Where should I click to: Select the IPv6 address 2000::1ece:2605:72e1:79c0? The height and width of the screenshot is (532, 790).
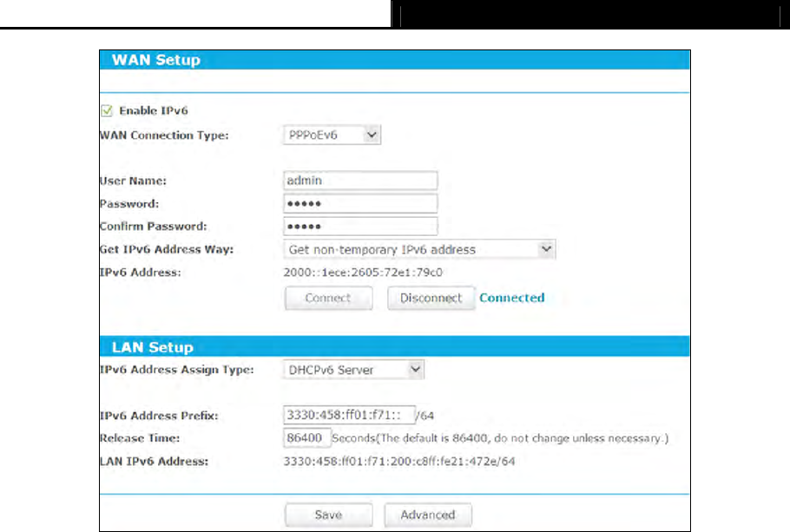tap(363, 273)
